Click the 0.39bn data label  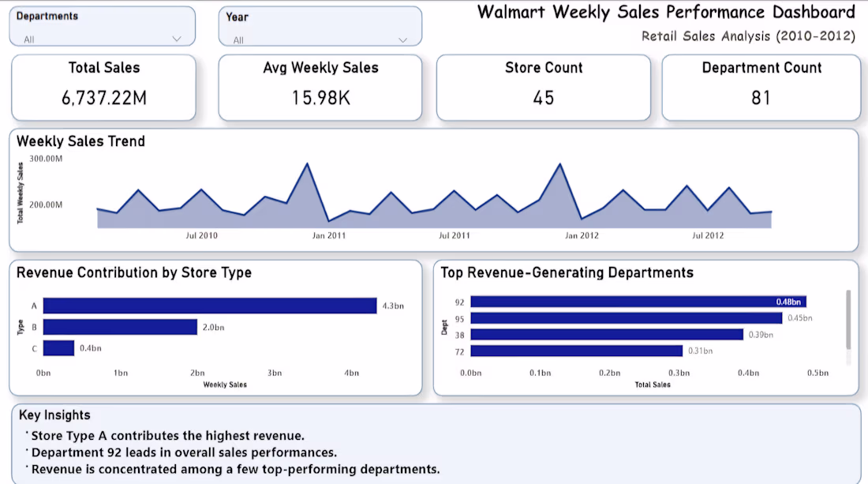(x=761, y=335)
